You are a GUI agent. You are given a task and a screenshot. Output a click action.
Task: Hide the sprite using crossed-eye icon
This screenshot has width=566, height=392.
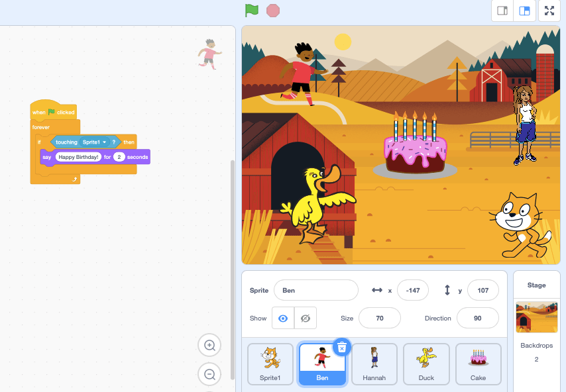click(305, 318)
